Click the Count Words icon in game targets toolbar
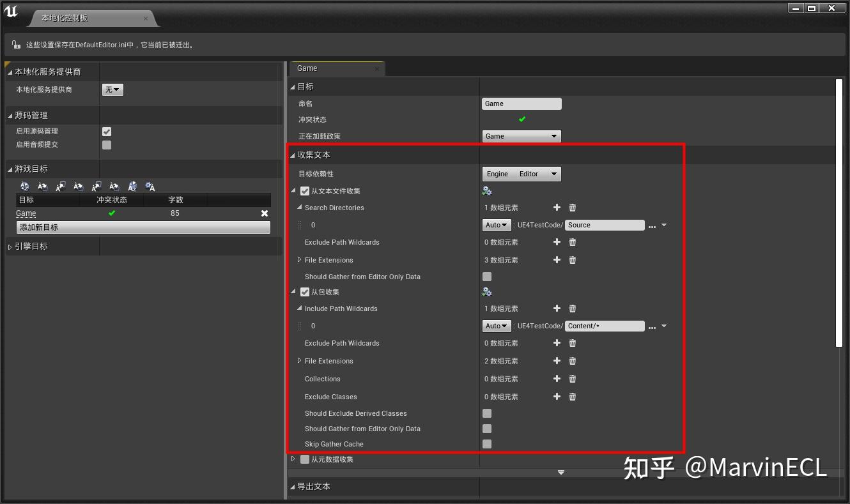 132,186
